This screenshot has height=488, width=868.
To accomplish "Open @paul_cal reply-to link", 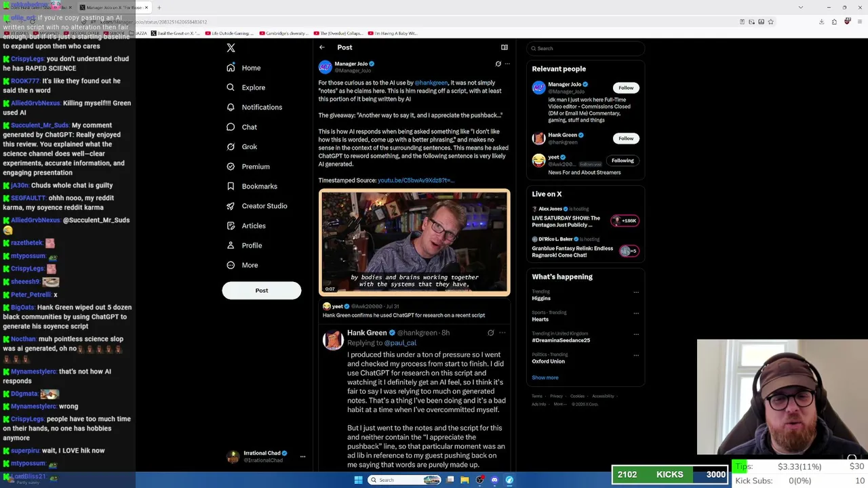I will (400, 343).
